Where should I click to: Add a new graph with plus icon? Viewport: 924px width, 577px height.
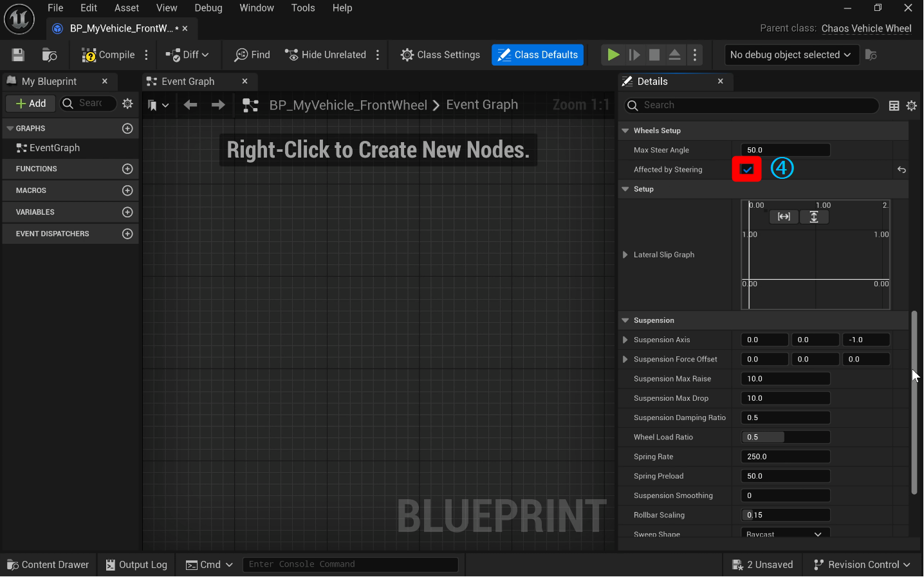click(x=127, y=129)
